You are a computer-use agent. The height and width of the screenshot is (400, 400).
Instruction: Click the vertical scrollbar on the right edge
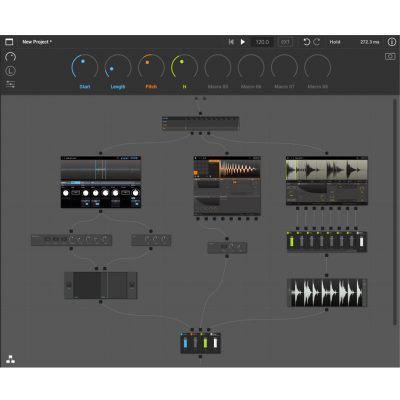click(396, 211)
